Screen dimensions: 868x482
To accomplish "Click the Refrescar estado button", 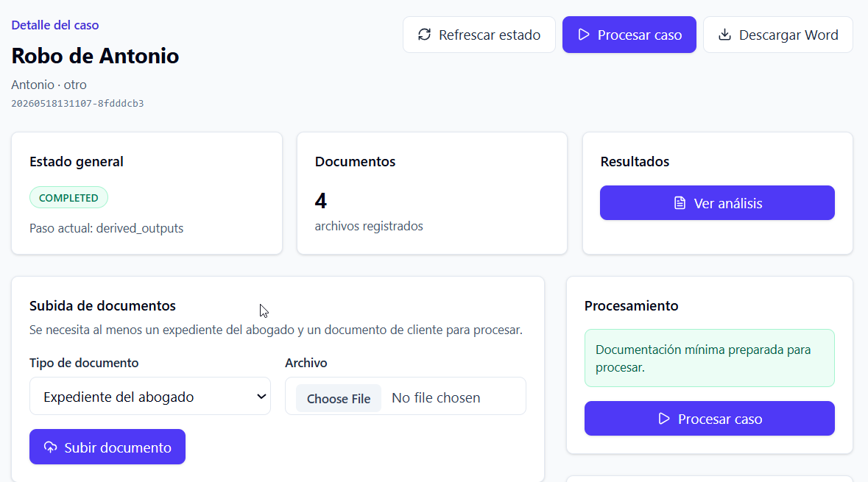I will [x=479, y=35].
